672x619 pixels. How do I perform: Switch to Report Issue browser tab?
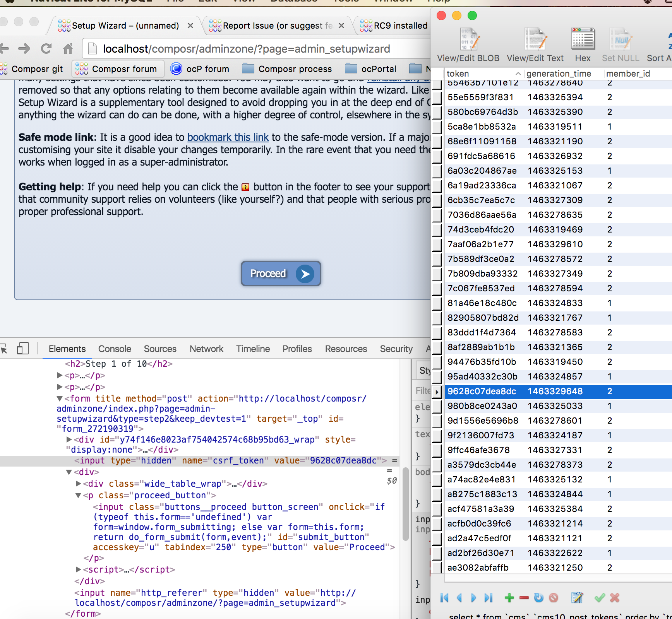[x=277, y=26]
